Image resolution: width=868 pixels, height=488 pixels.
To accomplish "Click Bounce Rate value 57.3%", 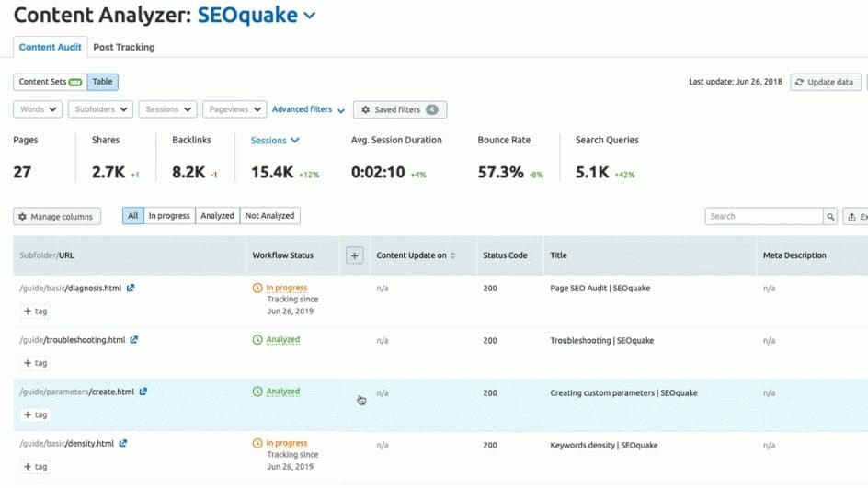I will pyautogui.click(x=500, y=172).
